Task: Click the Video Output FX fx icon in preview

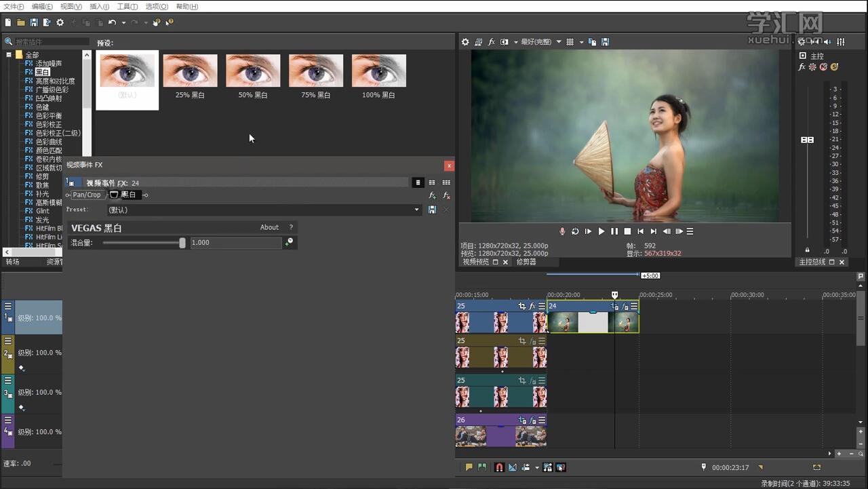Action: coord(492,42)
